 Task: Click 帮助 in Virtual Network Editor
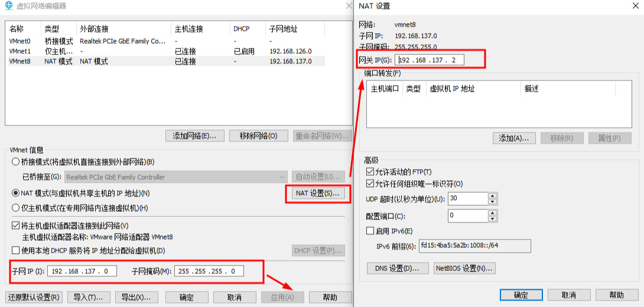point(330,297)
